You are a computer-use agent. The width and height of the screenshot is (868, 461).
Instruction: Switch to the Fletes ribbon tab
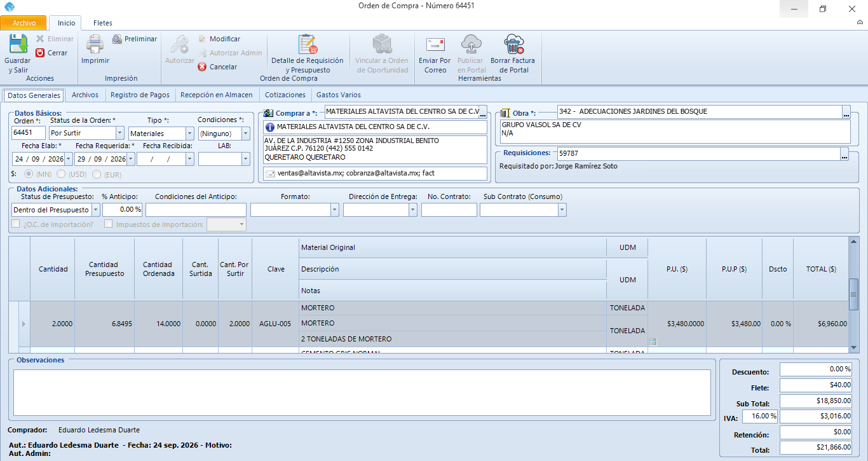[103, 23]
